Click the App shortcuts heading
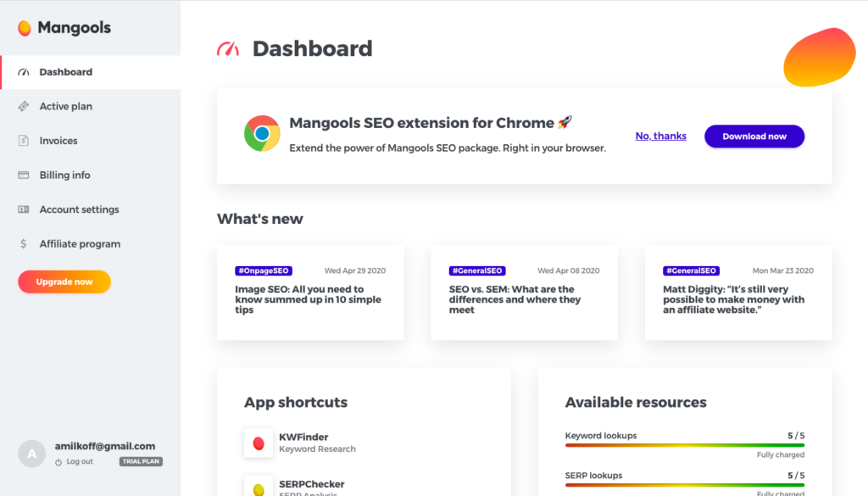The height and width of the screenshot is (496, 868). click(x=296, y=403)
